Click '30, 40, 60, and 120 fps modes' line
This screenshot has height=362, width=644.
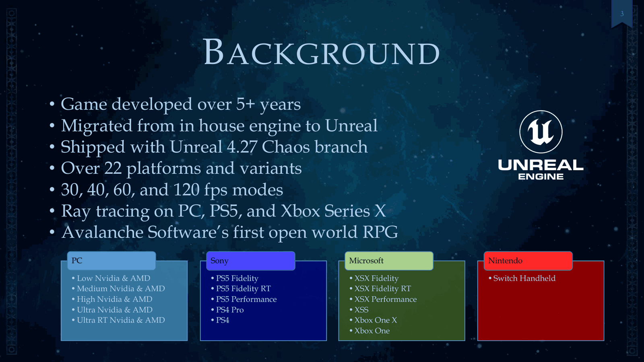[x=172, y=189]
